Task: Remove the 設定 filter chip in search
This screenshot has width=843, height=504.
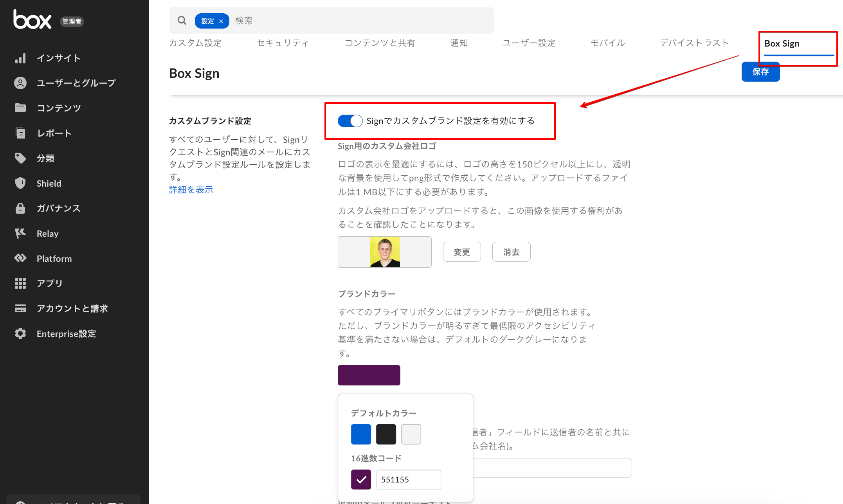Action: pyautogui.click(x=221, y=21)
